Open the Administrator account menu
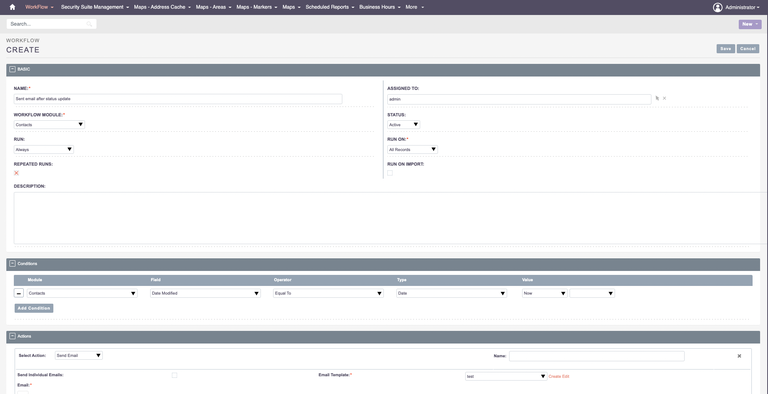 (x=743, y=7)
